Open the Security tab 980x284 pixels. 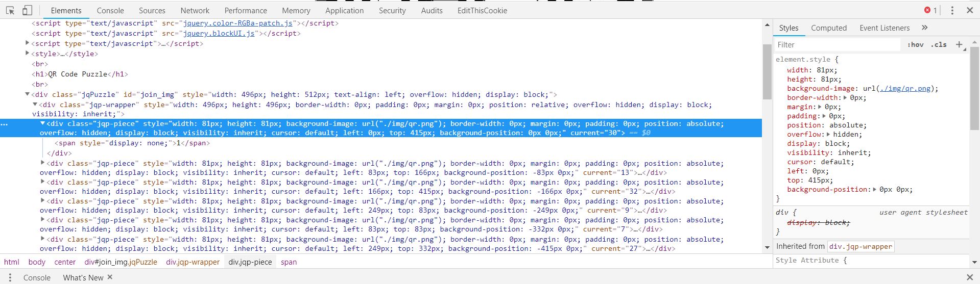pos(392,10)
